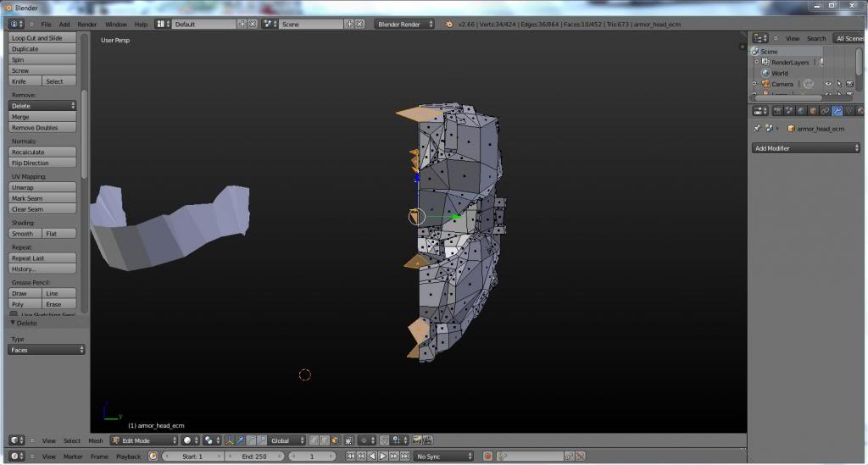
Task: Toggle Camera visibility eye in outliner
Action: (829, 84)
